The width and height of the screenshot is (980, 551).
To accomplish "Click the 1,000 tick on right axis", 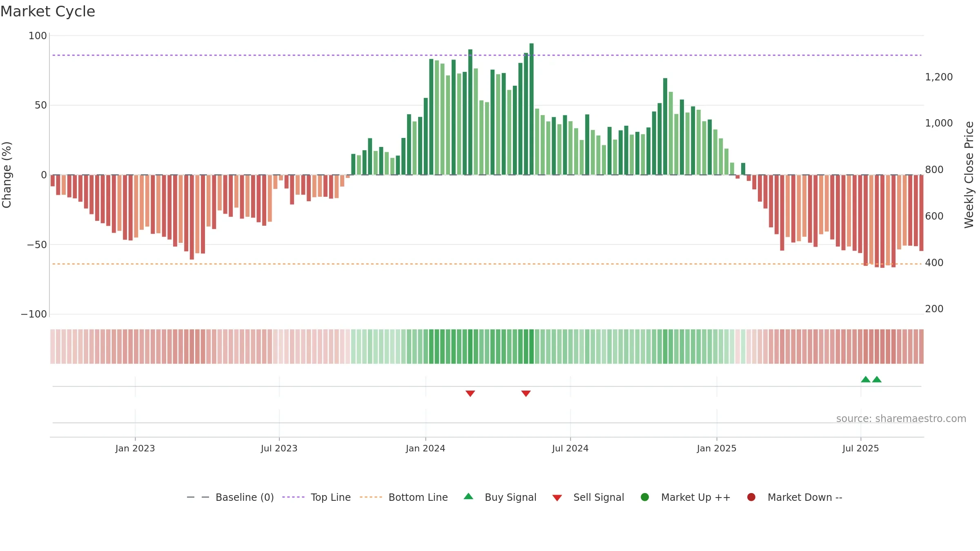I will click(939, 123).
